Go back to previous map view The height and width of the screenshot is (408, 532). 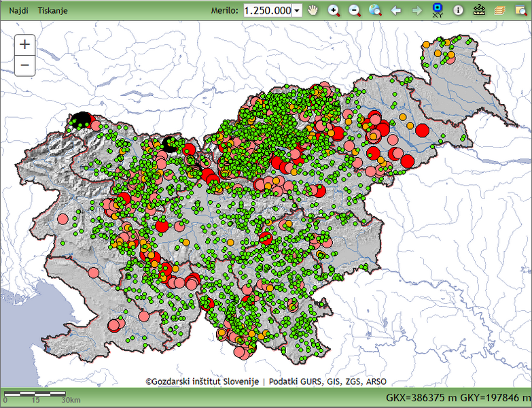[x=396, y=10]
